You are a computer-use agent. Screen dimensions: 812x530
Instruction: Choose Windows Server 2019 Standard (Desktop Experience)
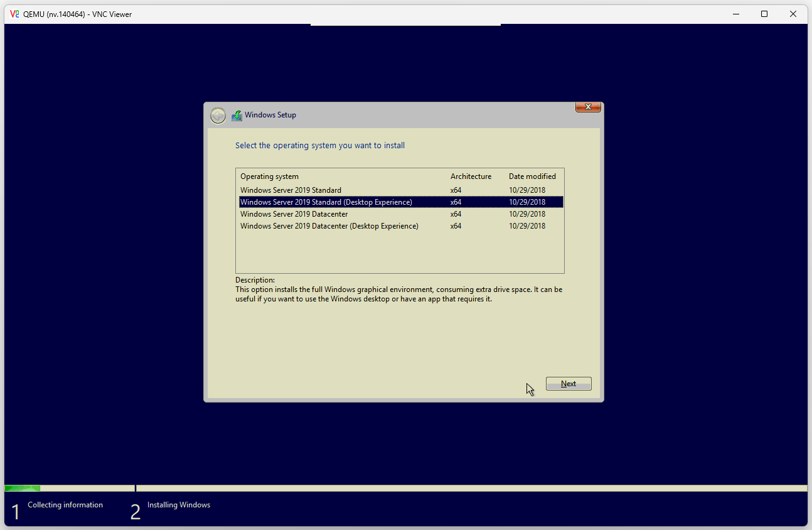tap(326, 202)
